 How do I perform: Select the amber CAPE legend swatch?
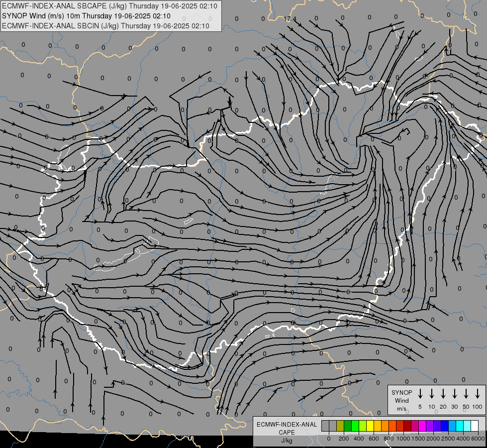point(378,426)
